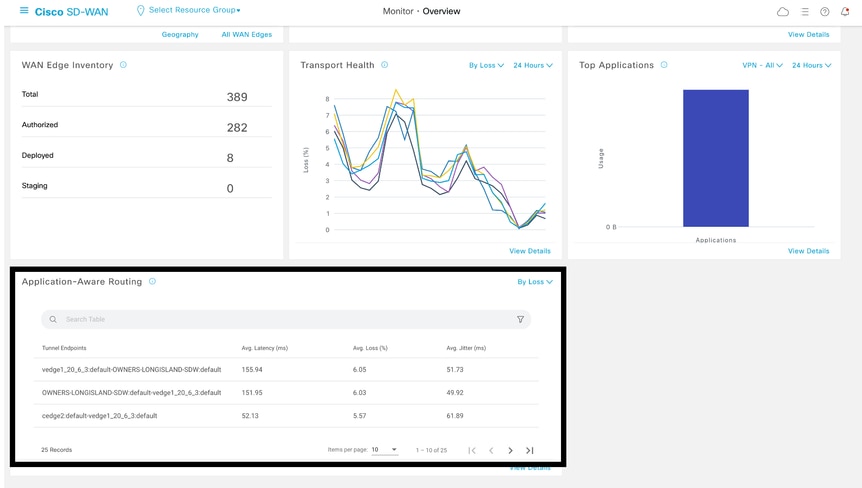Sort by Tunnel Endpoints column header
862x488 pixels.
click(64, 348)
